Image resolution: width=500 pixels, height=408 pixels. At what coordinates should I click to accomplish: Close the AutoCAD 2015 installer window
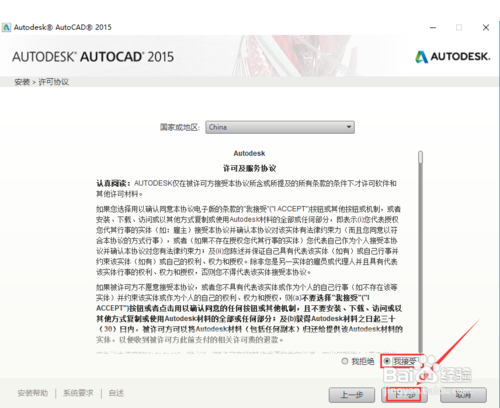coord(486,28)
